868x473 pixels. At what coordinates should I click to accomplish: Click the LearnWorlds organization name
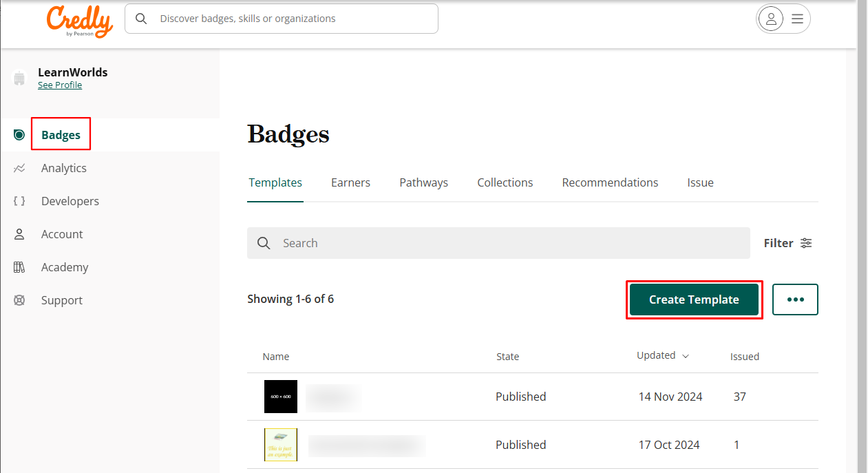coord(73,72)
